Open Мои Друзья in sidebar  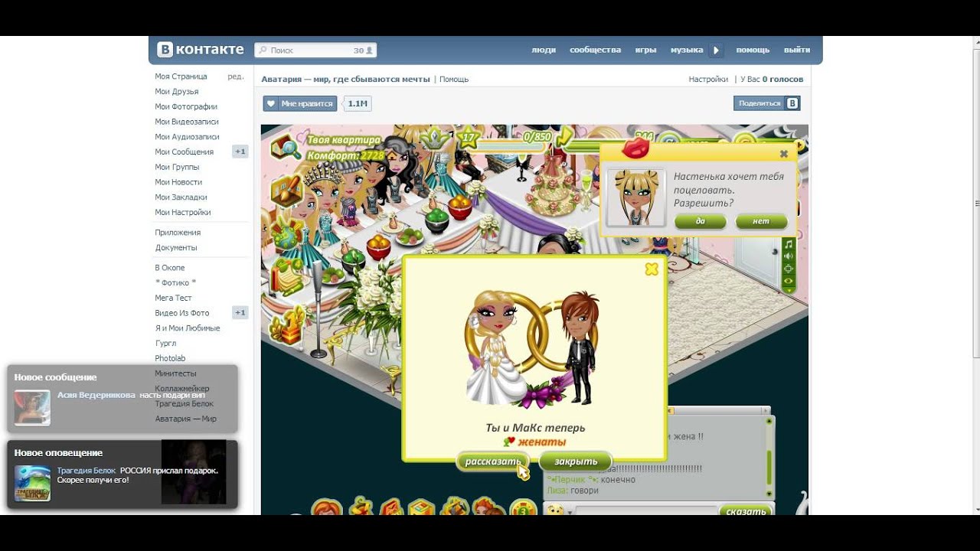176,91
